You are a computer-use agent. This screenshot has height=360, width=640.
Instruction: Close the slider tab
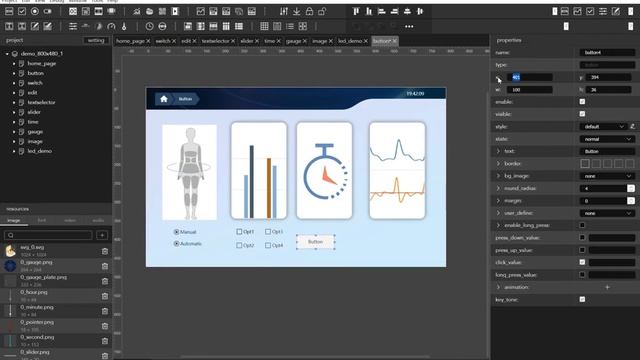tap(257, 41)
